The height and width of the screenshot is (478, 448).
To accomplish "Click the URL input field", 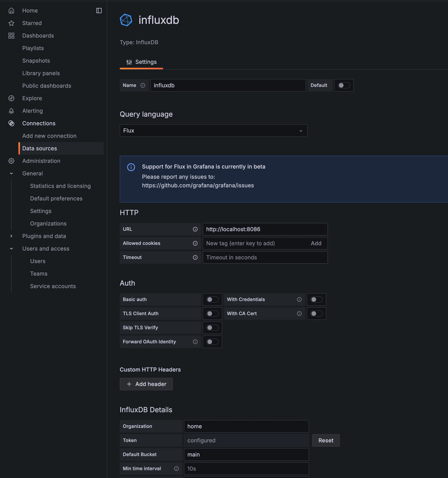I will pyautogui.click(x=265, y=229).
